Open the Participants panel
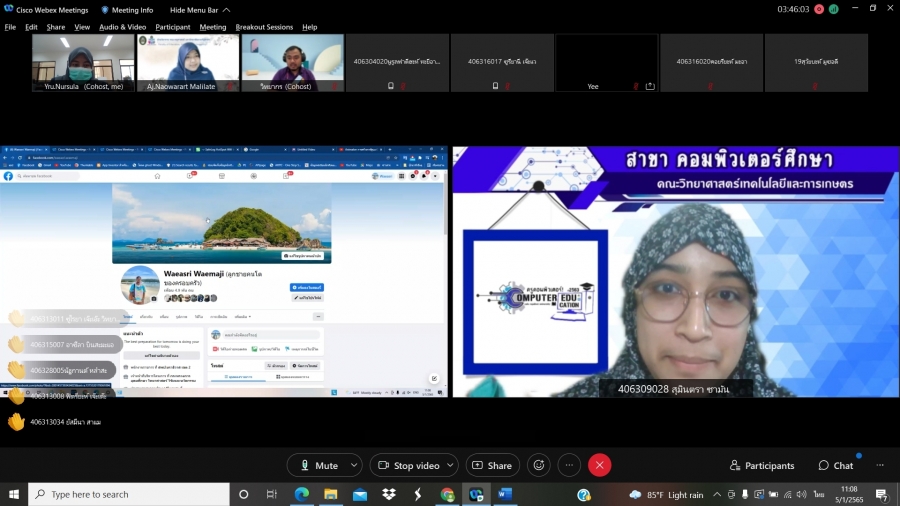Viewport: 900px width, 506px height. (x=762, y=465)
